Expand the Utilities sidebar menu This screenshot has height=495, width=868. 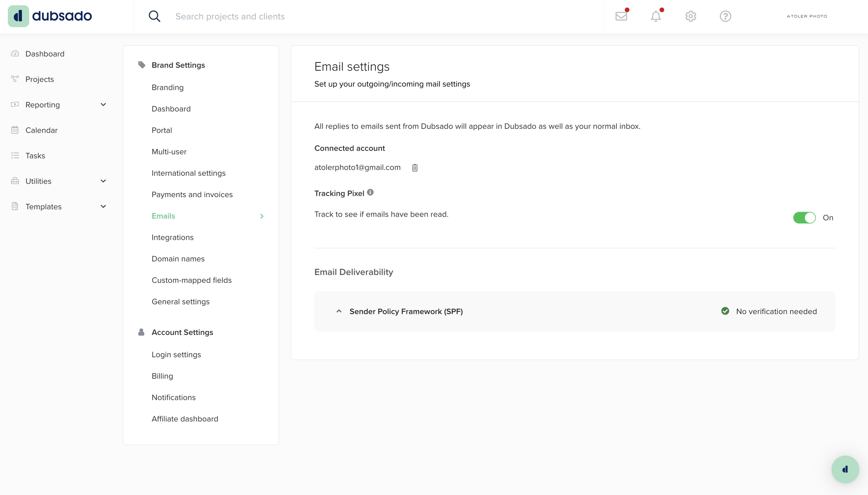tap(103, 181)
